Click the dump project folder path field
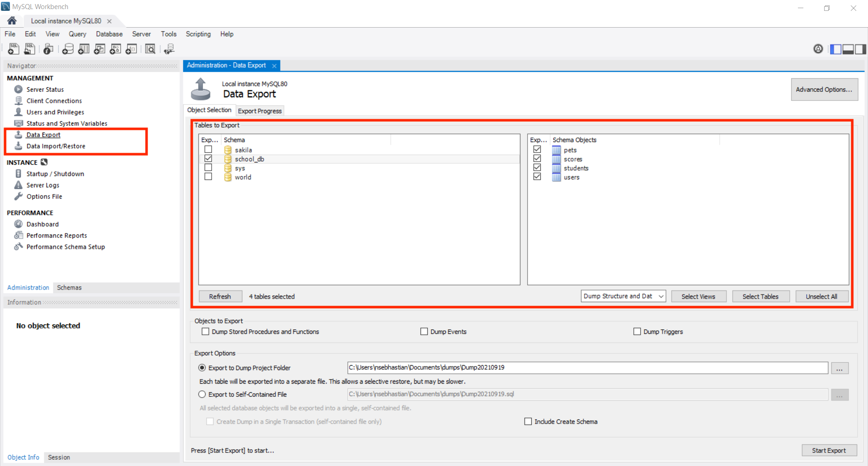The width and height of the screenshot is (868, 466). pos(587,368)
